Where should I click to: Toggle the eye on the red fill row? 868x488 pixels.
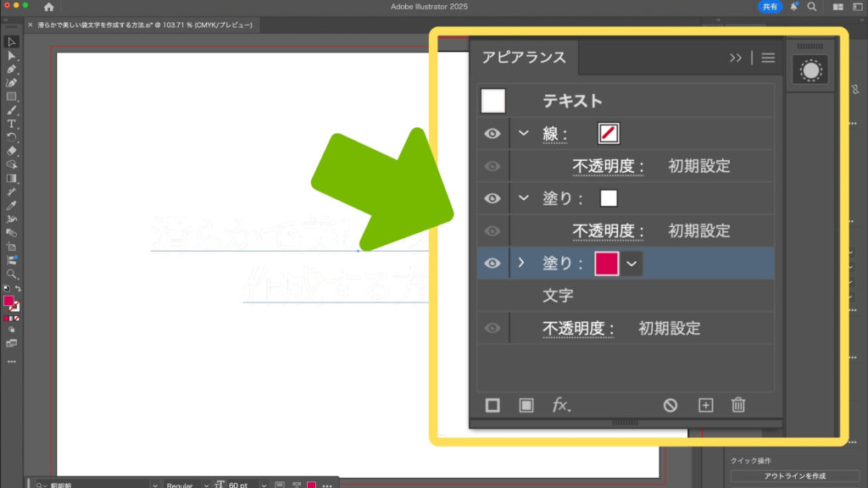tap(492, 263)
